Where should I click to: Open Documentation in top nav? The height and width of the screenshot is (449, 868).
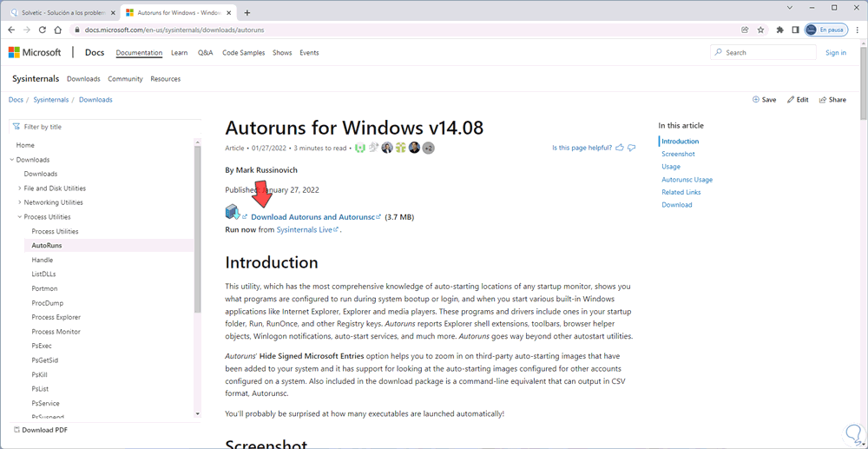139,53
